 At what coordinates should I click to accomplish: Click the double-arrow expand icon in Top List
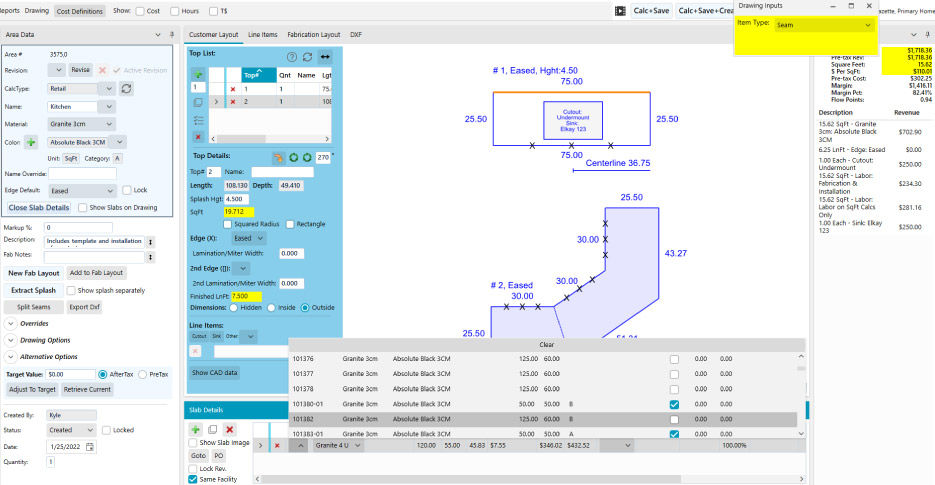coord(324,57)
